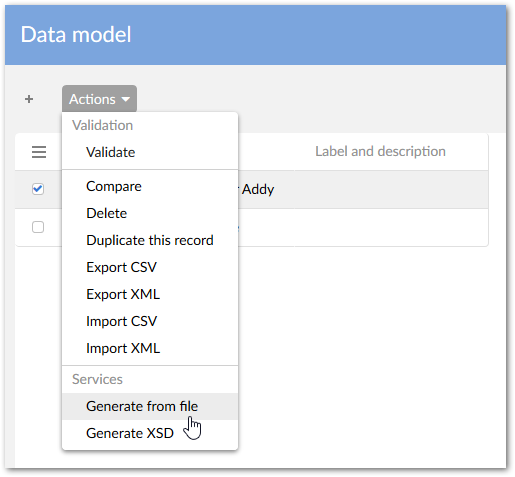The image size is (515, 477).
Task: Choose Duplicate this record
Action: coord(150,240)
